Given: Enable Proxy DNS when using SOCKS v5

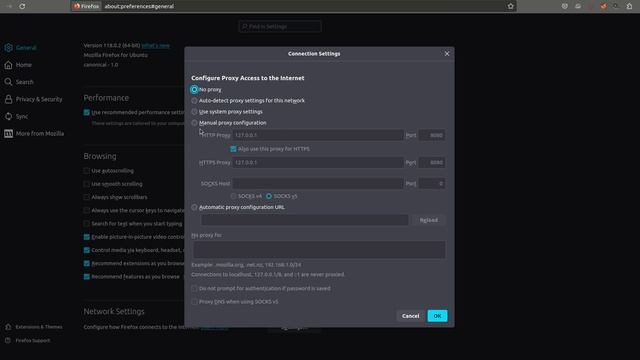Looking at the screenshot, I should 194,302.
